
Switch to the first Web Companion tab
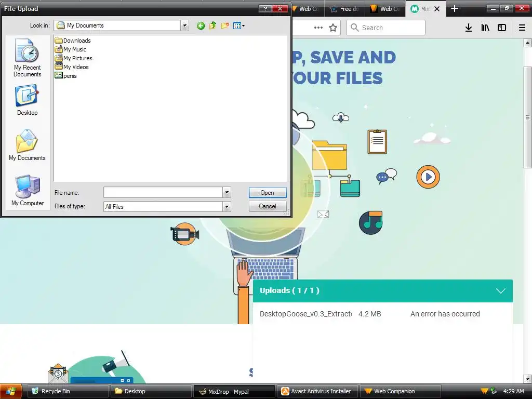pos(308,9)
